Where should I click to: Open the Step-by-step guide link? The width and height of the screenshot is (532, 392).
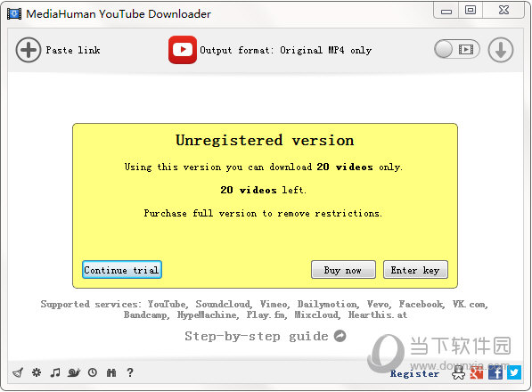[x=257, y=336]
